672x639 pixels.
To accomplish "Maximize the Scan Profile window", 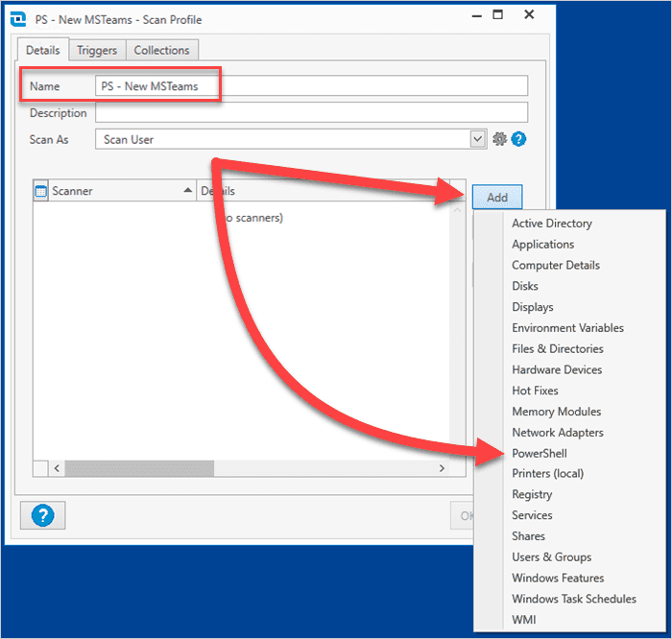I will click(497, 15).
